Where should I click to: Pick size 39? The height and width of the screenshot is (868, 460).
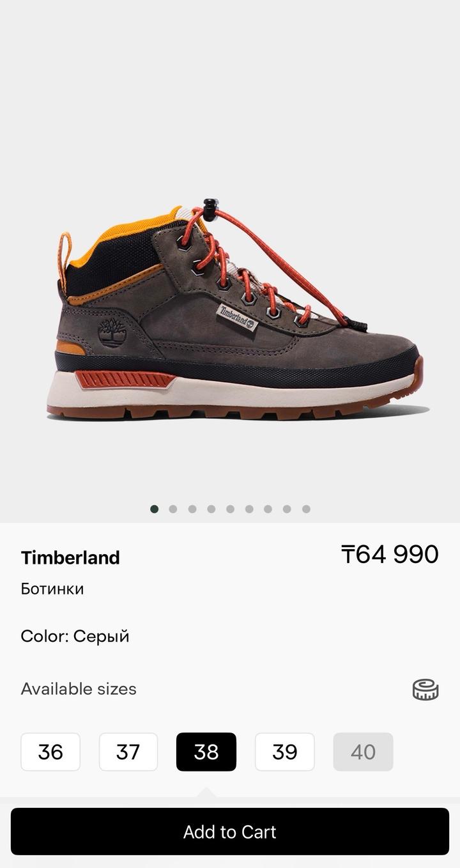(285, 752)
